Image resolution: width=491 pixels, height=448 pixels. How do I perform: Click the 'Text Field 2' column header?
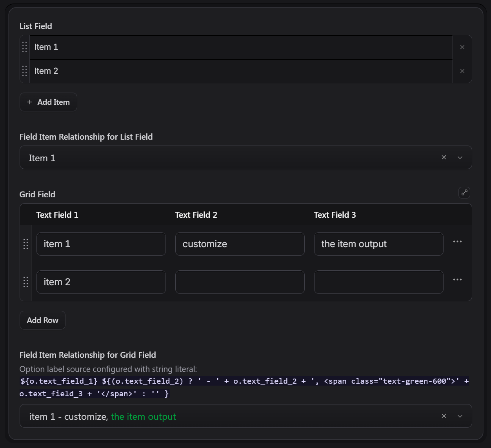[x=196, y=215]
